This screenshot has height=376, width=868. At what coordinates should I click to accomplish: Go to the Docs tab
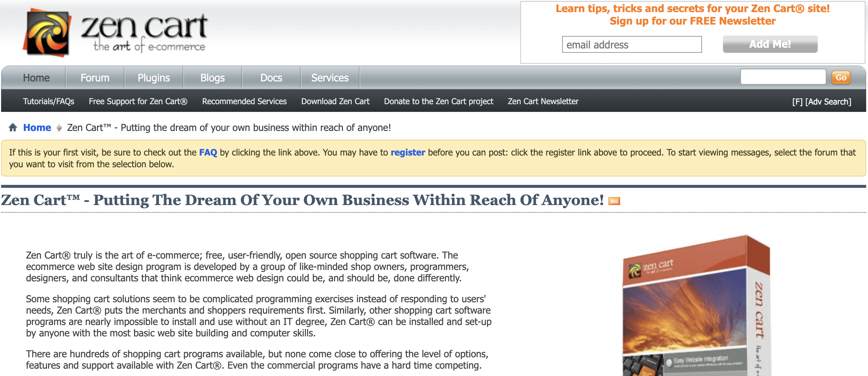coord(271,78)
